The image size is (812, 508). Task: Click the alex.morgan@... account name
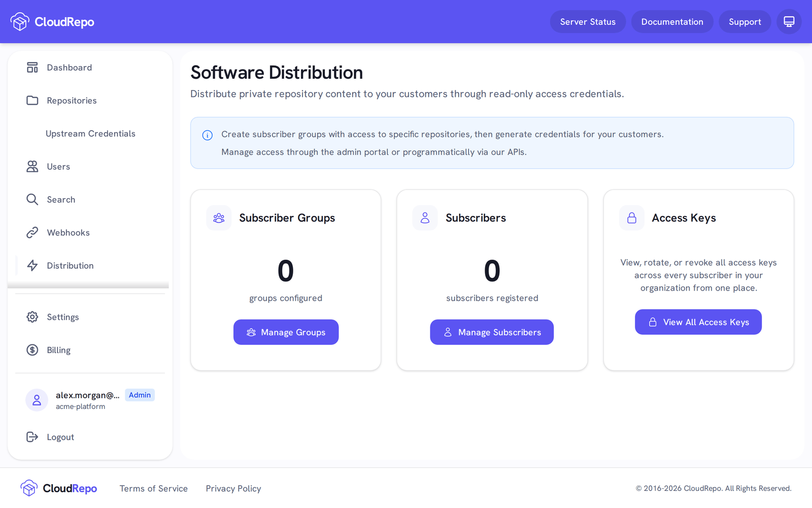click(x=88, y=395)
